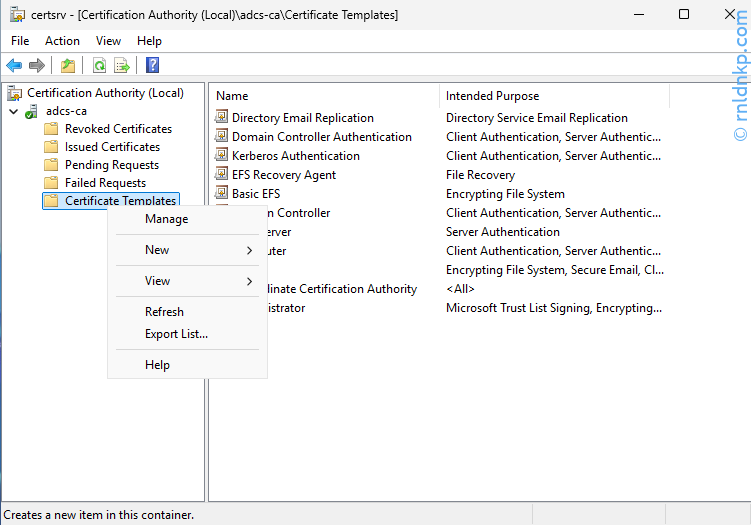Click the Up One Level folder icon
The height and width of the screenshot is (525, 751).
pyautogui.click(x=67, y=66)
